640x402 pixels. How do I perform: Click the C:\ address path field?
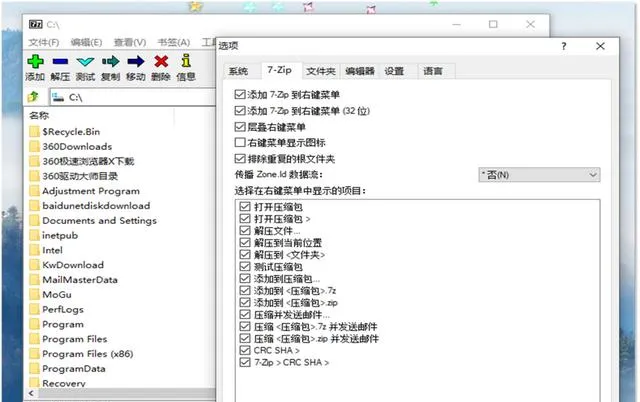pos(133,97)
